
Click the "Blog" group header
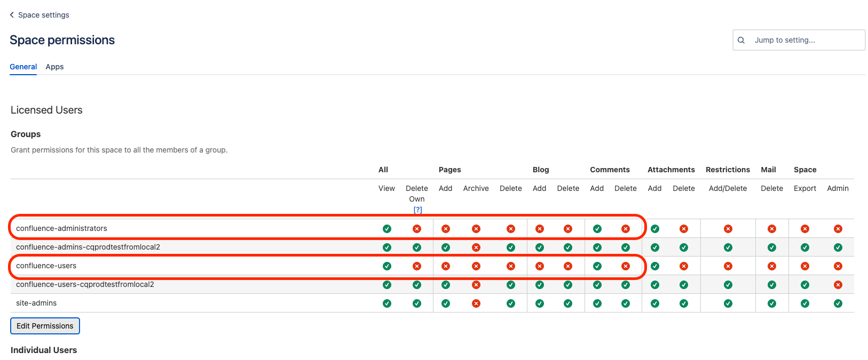pyautogui.click(x=541, y=170)
